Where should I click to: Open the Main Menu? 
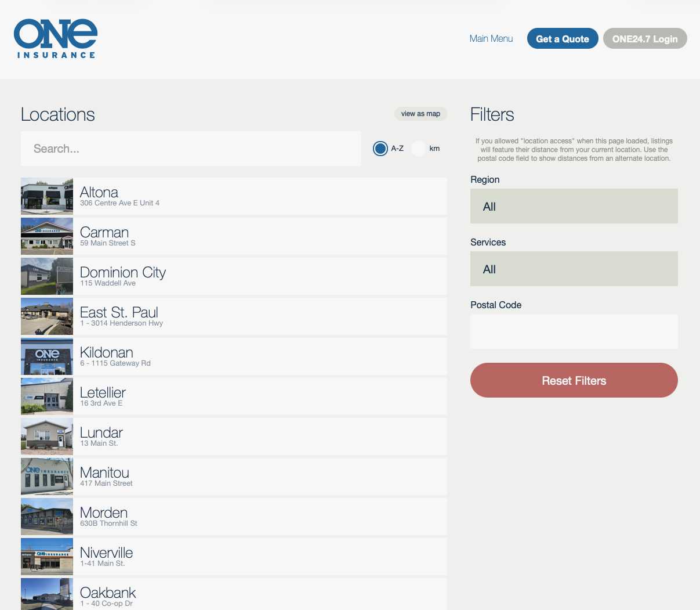[x=491, y=38]
